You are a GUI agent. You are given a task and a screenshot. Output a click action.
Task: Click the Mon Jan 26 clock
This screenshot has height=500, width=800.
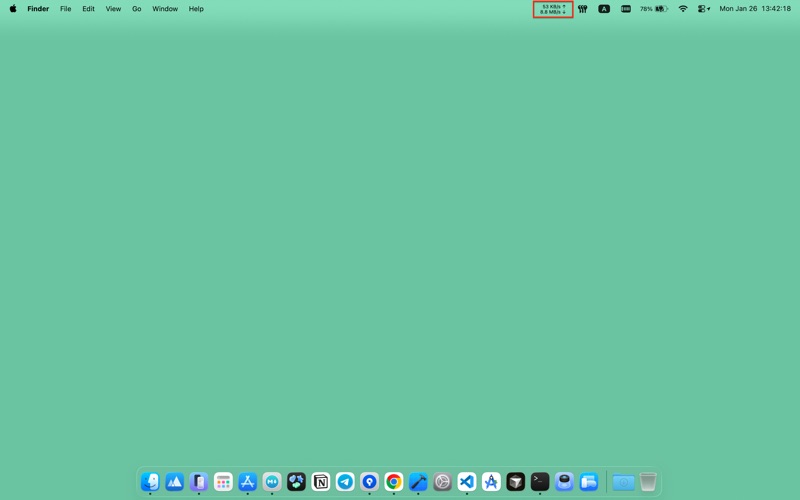755,9
